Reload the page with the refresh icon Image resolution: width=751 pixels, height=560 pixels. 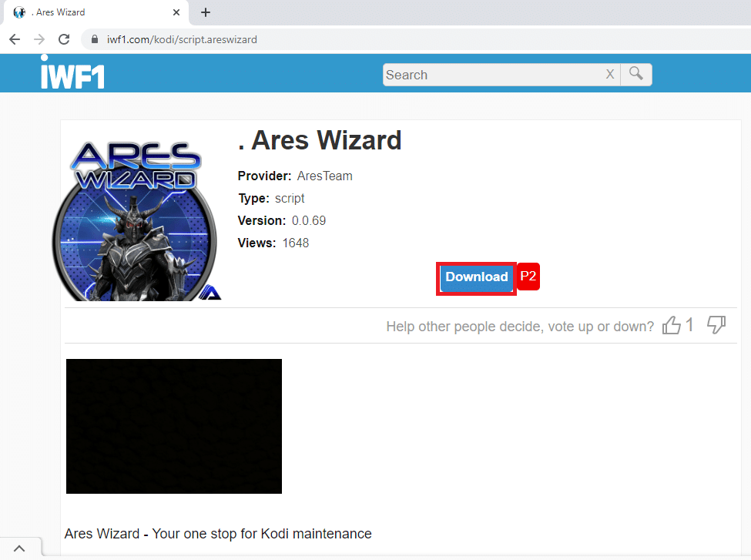(64, 39)
